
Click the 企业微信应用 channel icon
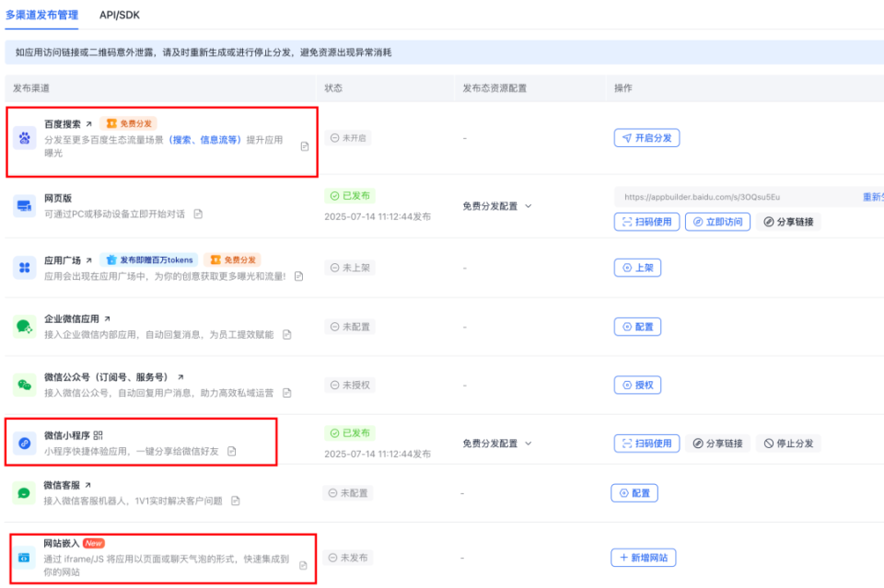pyautogui.click(x=23, y=327)
